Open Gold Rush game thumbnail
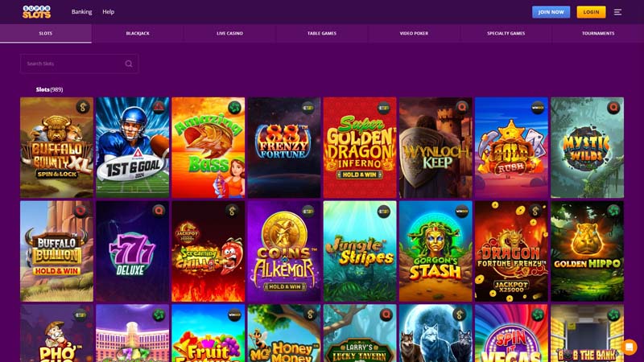The image size is (644, 362). (x=511, y=148)
